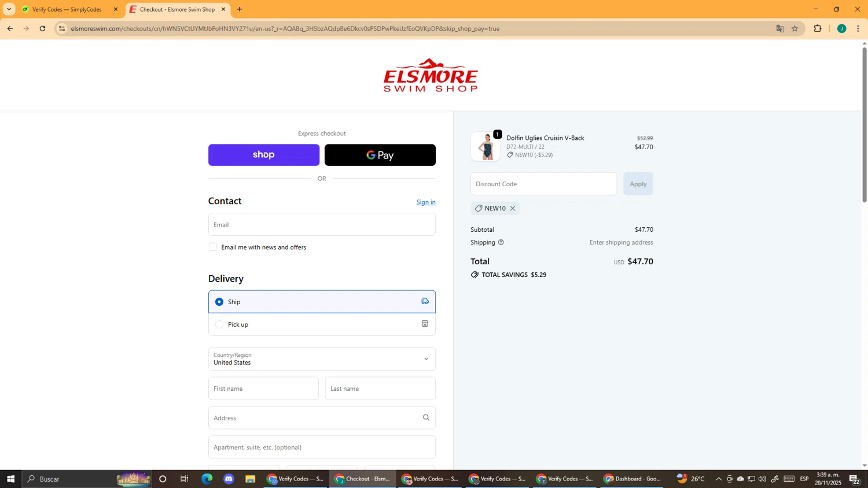868x488 pixels.
Task: Open the Extensions puzzle icon
Action: click(x=818, y=28)
